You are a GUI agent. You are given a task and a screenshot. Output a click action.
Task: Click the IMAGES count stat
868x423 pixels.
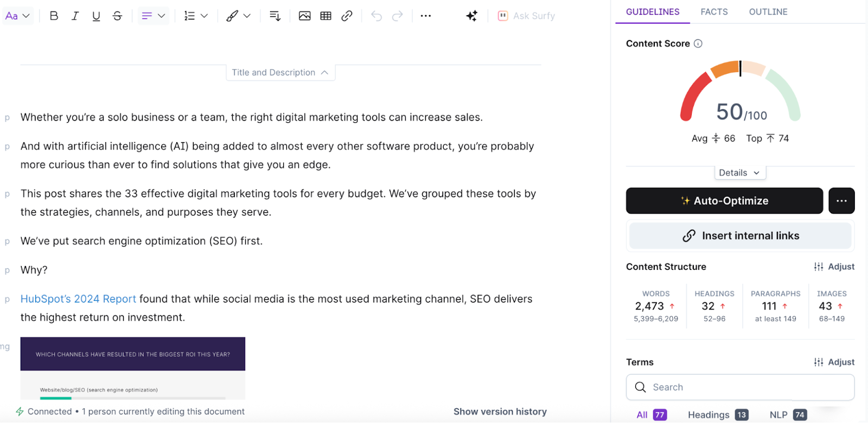832,306
